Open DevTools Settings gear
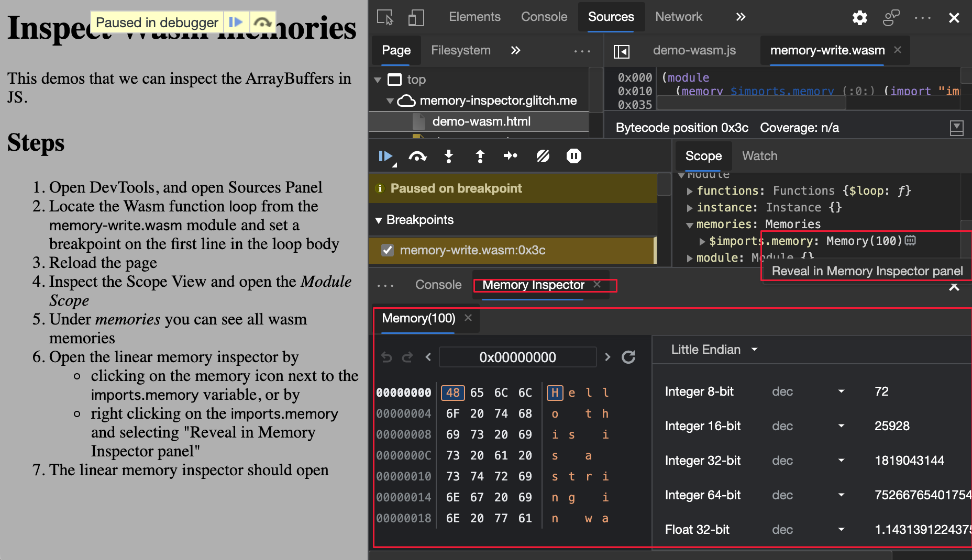 tap(859, 17)
